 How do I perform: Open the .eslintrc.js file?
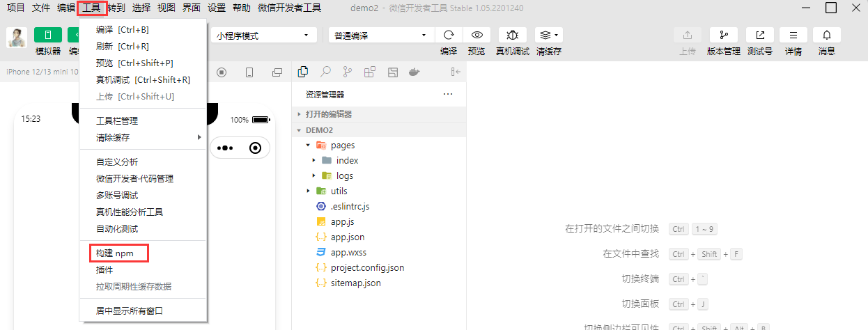point(379,207)
